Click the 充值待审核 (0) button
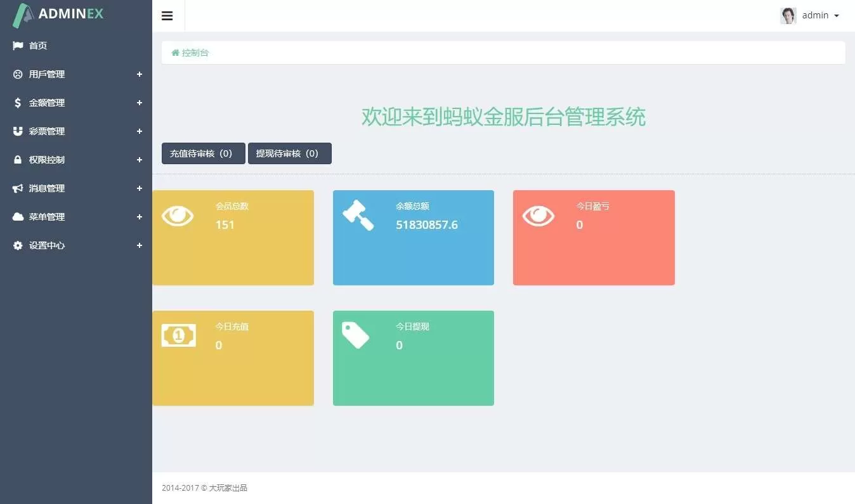The image size is (855, 504). [x=203, y=153]
